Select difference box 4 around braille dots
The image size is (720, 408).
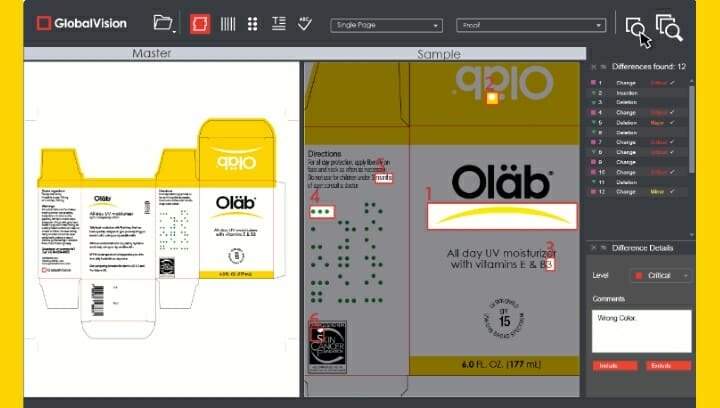[x=322, y=212]
